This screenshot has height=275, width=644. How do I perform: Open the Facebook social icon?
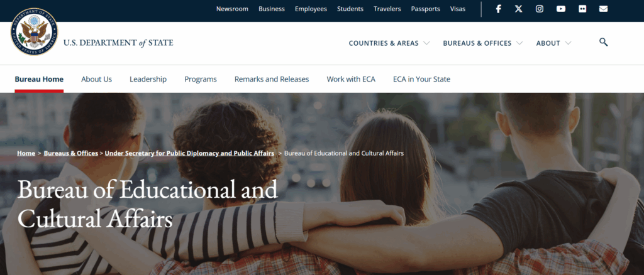click(x=498, y=9)
